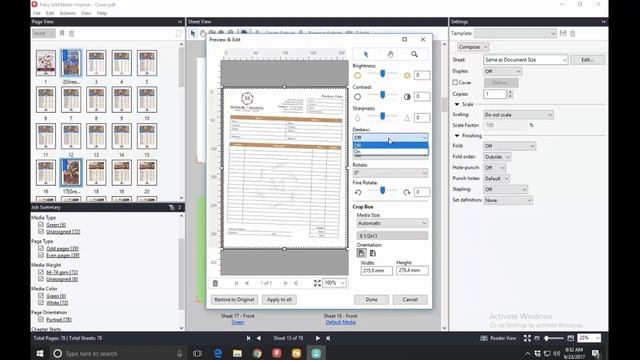Click the Contrast slider handle
This screenshot has width=640, height=360.
[382, 95]
